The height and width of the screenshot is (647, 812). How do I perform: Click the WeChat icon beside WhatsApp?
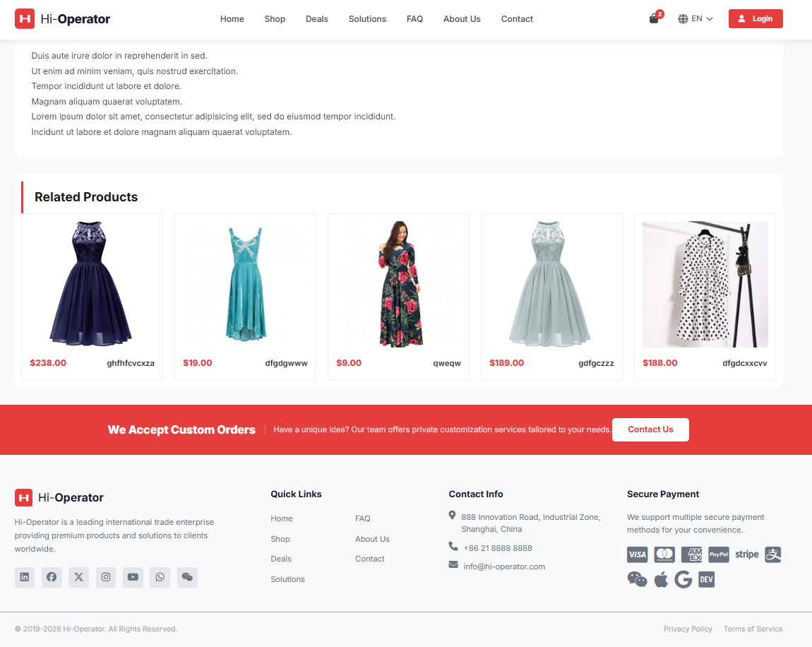point(187,577)
